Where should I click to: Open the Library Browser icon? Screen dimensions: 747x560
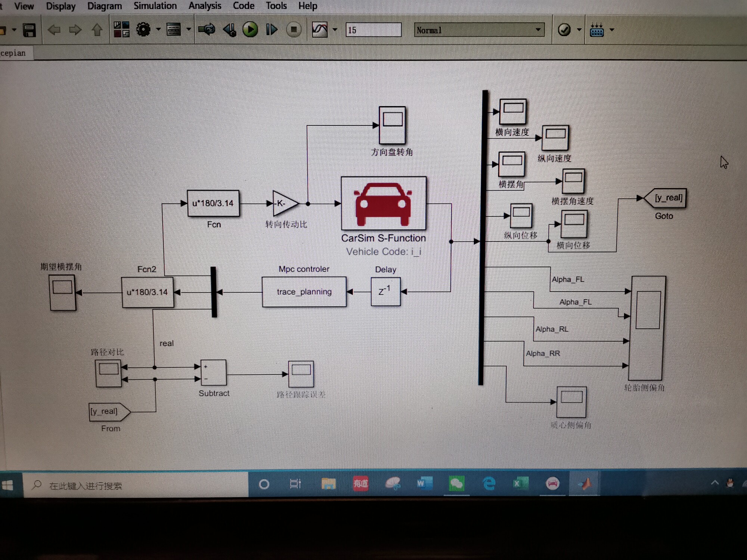coord(121,29)
